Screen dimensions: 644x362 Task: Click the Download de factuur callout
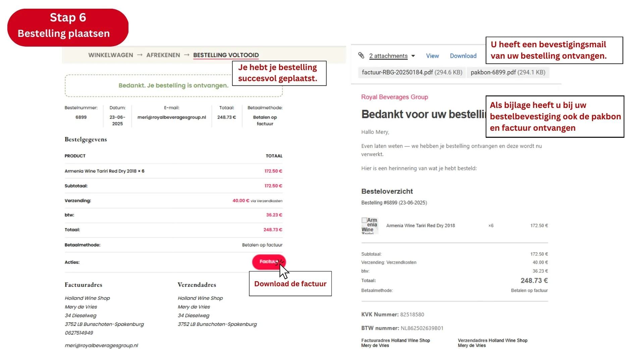tap(290, 284)
